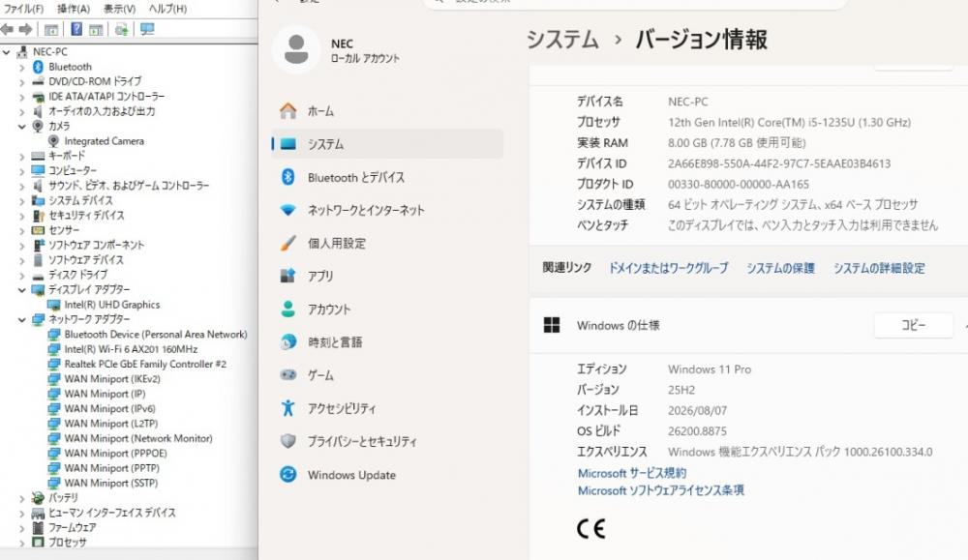Image resolution: width=968 pixels, height=560 pixels.
Task: Open the 表示(V) menu
Action: tap(119, 9)
